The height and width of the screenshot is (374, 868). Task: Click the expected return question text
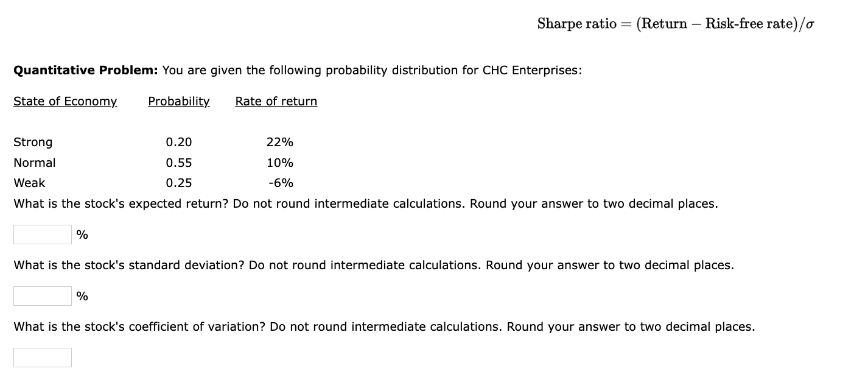pos(365,203)
